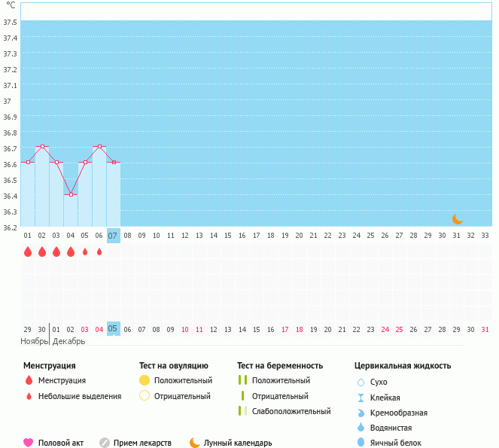Click the Лунный календарь moon legend icon
This screenshot has width=499, height=448.
click(195, 443)
